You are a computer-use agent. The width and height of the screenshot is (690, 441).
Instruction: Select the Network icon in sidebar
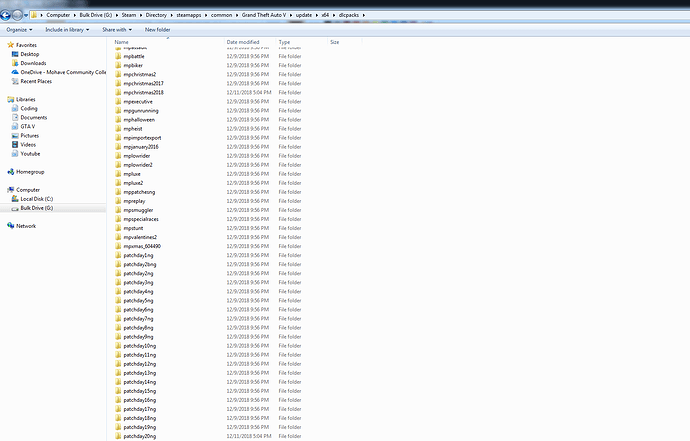[x=11, y=226]
